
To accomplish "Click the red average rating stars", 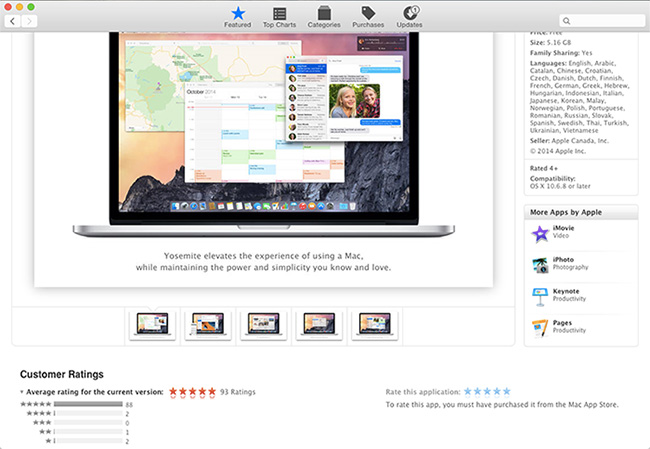I will pos(193,392).
